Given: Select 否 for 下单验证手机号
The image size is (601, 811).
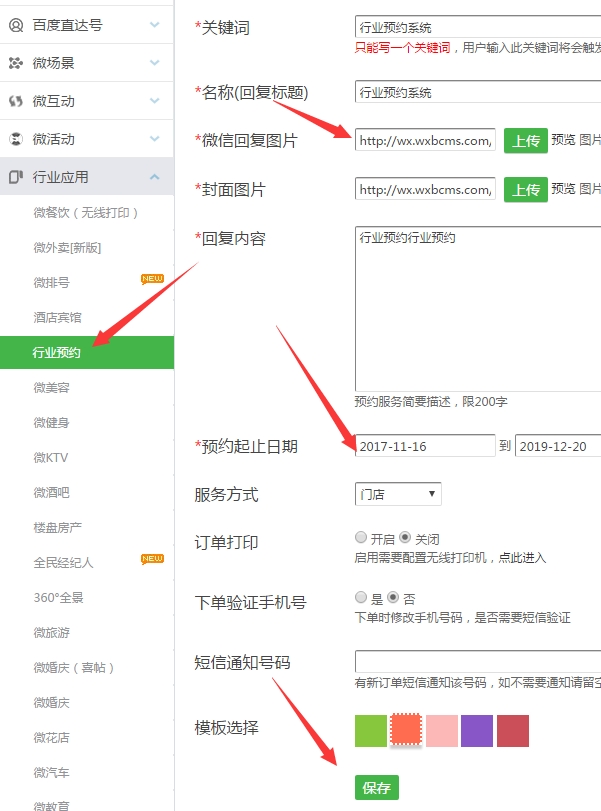Looking at the screenshot, I should 393,597.
